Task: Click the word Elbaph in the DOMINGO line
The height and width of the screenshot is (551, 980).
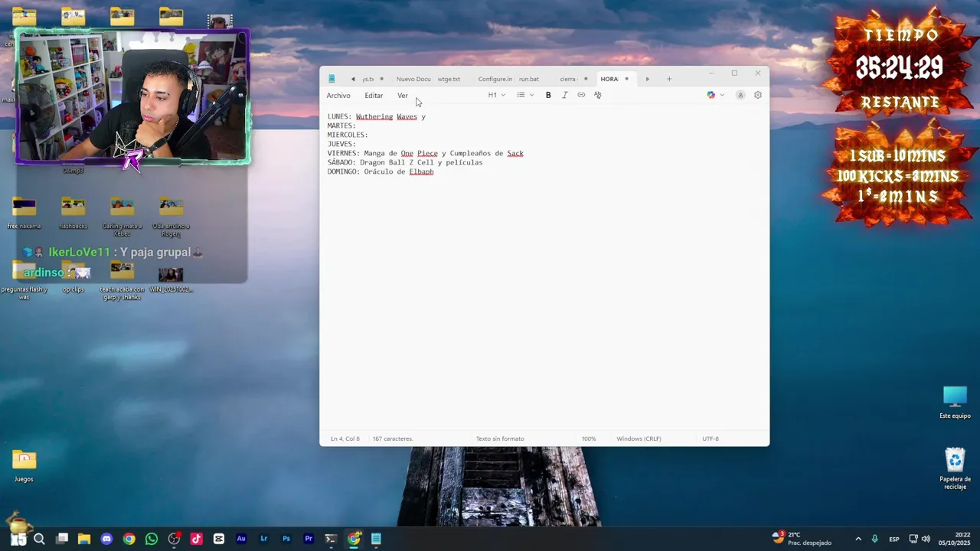Action: [x=421, y=172]
